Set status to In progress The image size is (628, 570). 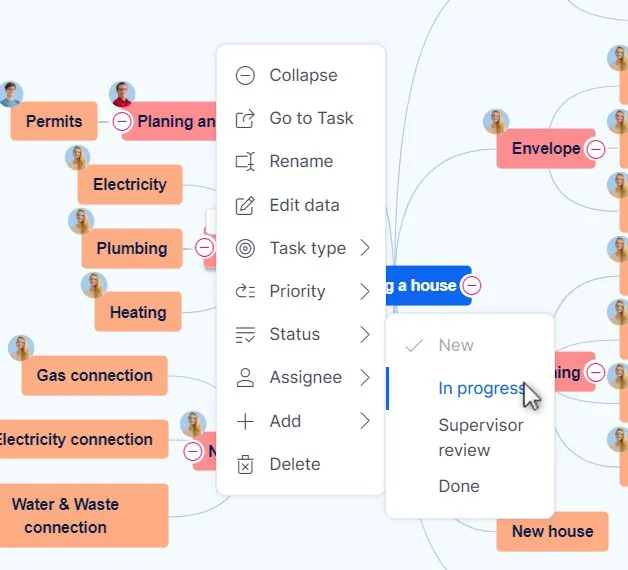481,388
